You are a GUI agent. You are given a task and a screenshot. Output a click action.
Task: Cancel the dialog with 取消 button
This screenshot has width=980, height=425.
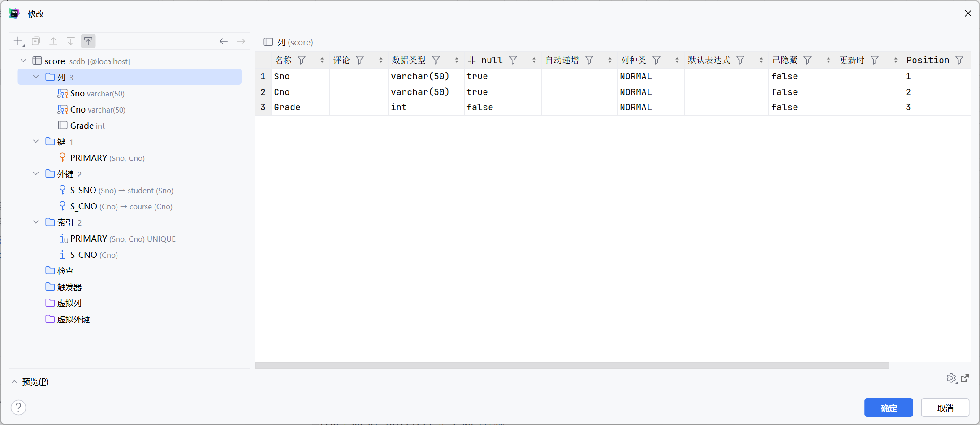point(945,408)
